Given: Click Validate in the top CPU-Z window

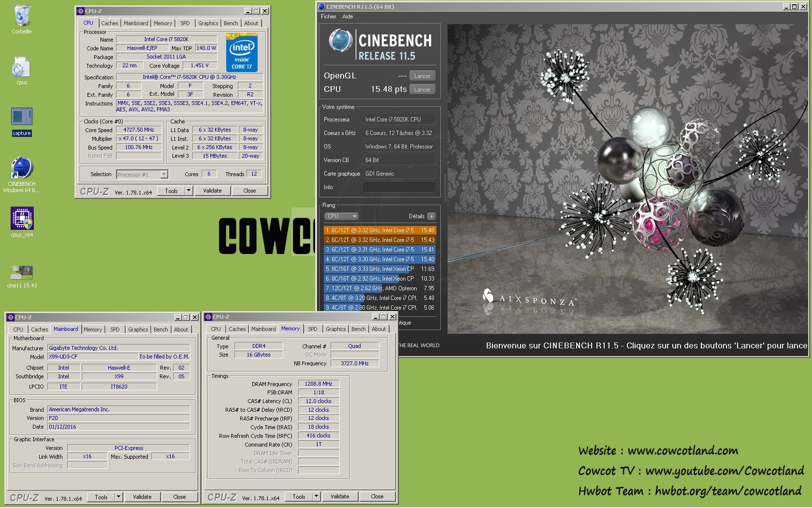Looking at the screenshot, I should tap(212, 191).
